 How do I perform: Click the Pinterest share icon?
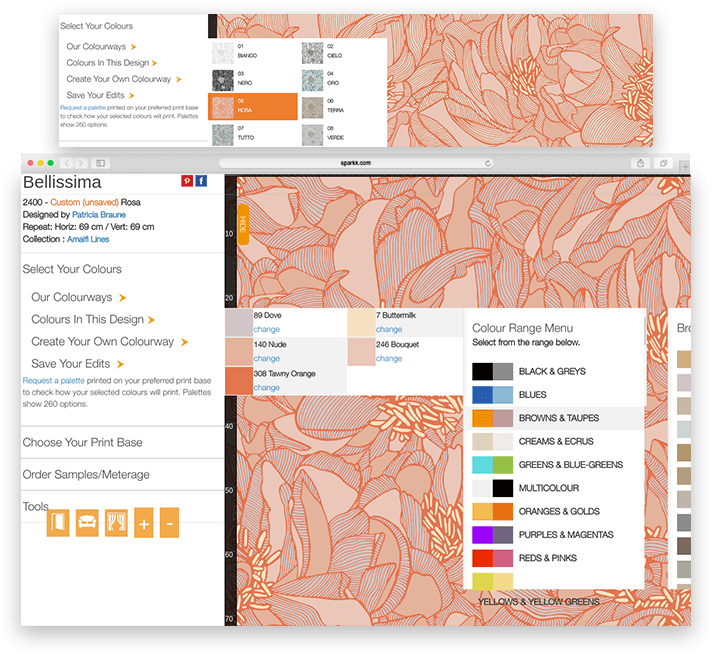(186, 181)
